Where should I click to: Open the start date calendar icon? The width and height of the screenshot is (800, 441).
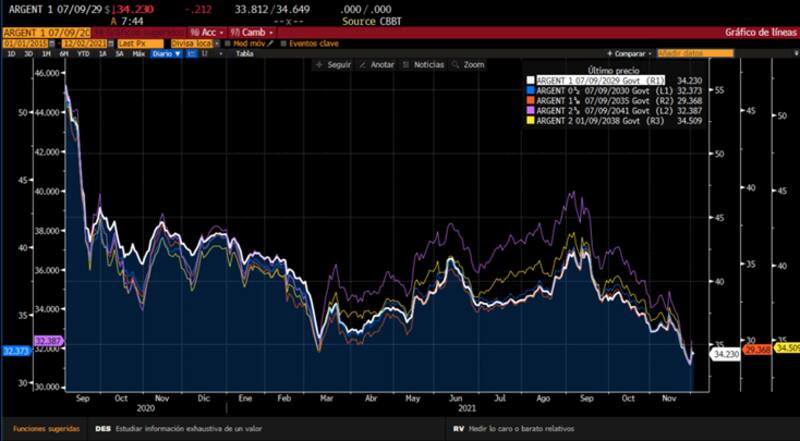pyautogui.click(x=54, y=43)
